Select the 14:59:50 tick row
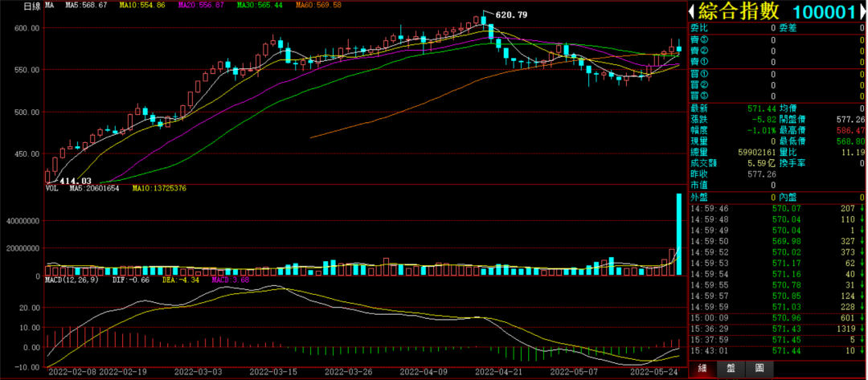 click(778, 241)
